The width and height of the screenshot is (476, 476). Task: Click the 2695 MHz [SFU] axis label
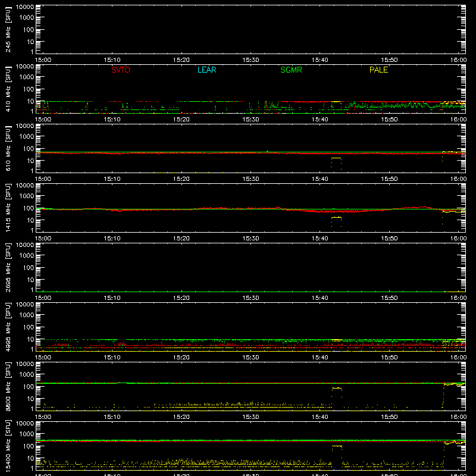[8, 267]
